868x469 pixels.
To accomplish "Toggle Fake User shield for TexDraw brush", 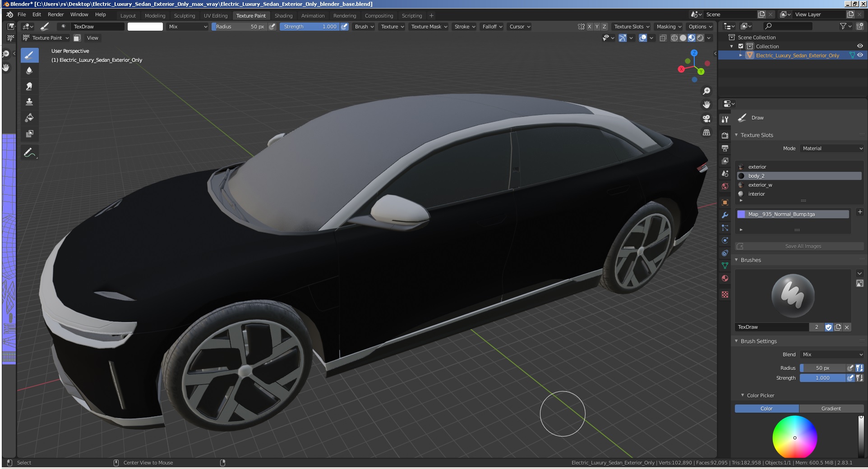I will 828,327.
